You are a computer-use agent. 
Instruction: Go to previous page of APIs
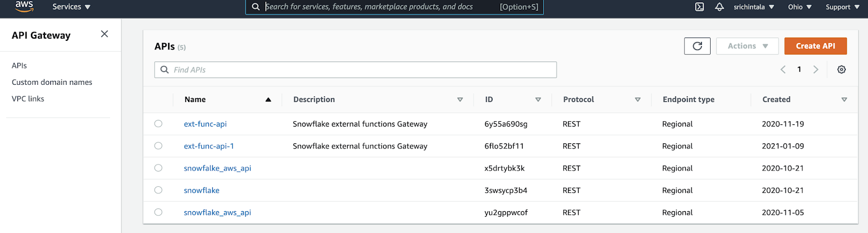tap(783, 70)
